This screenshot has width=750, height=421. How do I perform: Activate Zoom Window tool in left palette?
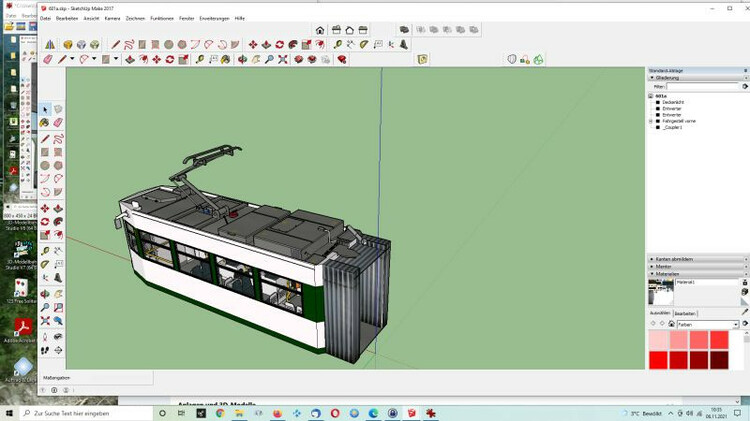(58, 308)
